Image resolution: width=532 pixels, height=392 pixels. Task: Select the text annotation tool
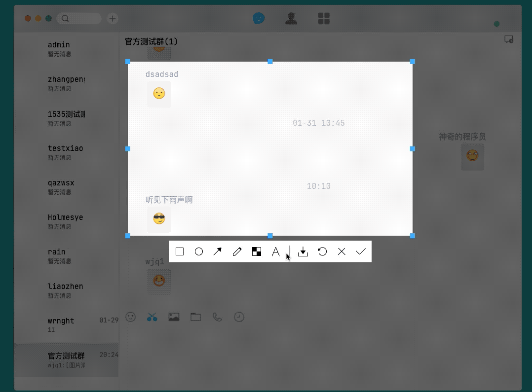pos(276,251)
